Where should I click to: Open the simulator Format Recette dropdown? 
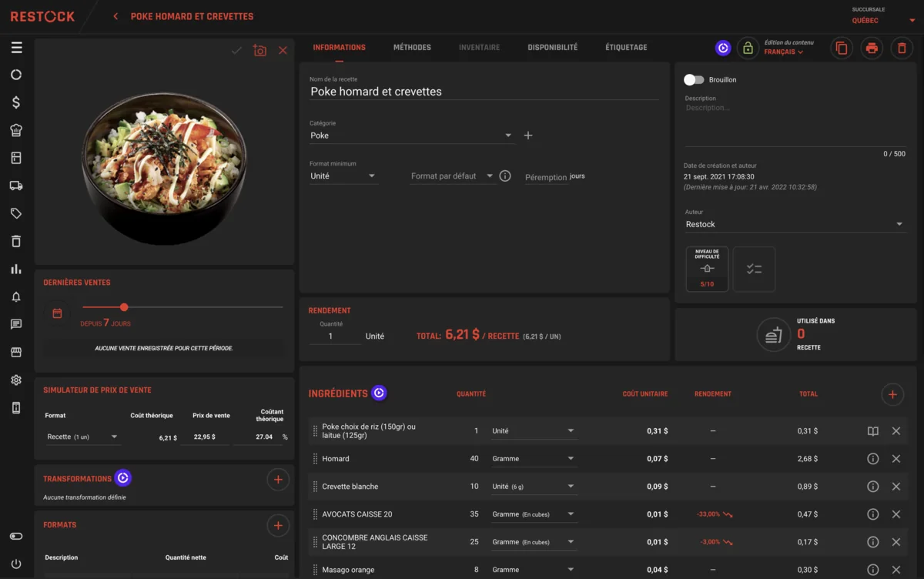coord(82,437)
